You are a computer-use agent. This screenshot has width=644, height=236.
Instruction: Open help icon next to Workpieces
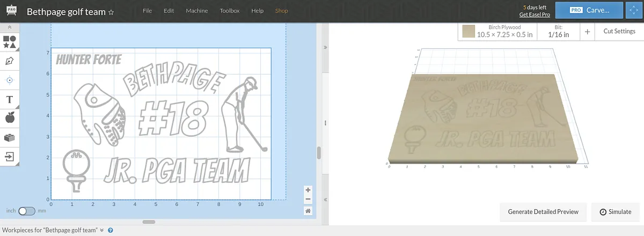pyautogui.click(x=110, y=230)
